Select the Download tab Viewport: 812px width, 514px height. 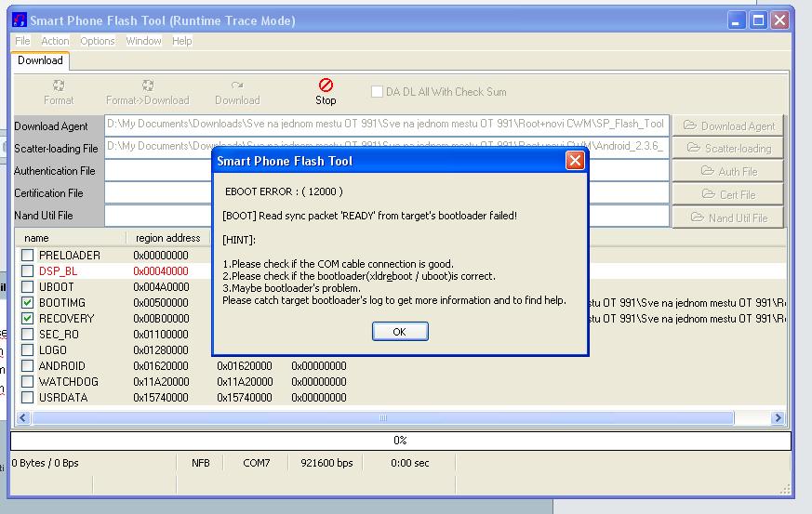point(40,60)
